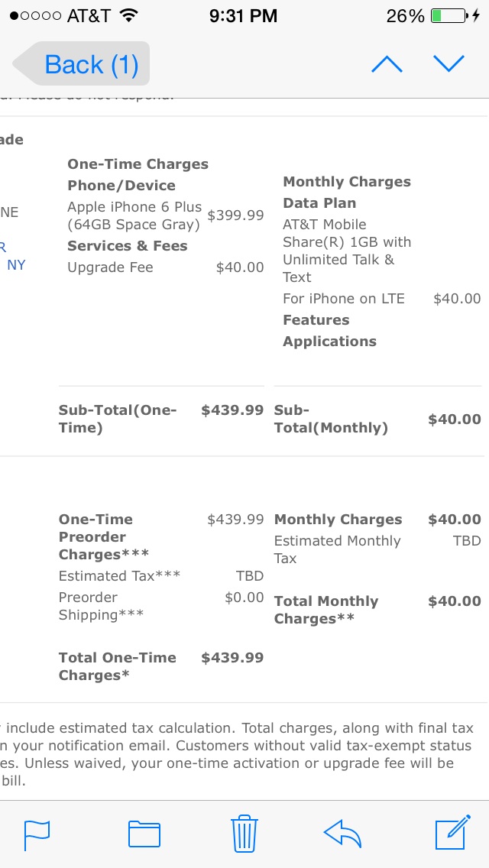Reply using the reply arrow icon

(x=342, y=834)
